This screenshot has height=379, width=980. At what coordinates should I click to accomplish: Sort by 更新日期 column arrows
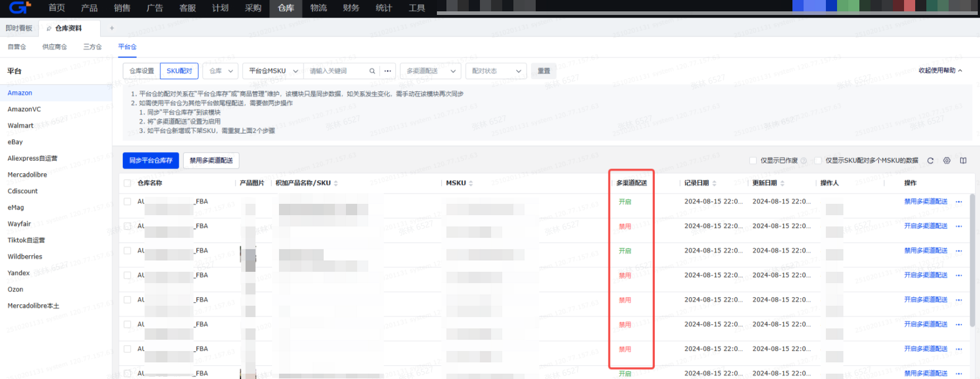pyautogui.click(x=782, y=183)
